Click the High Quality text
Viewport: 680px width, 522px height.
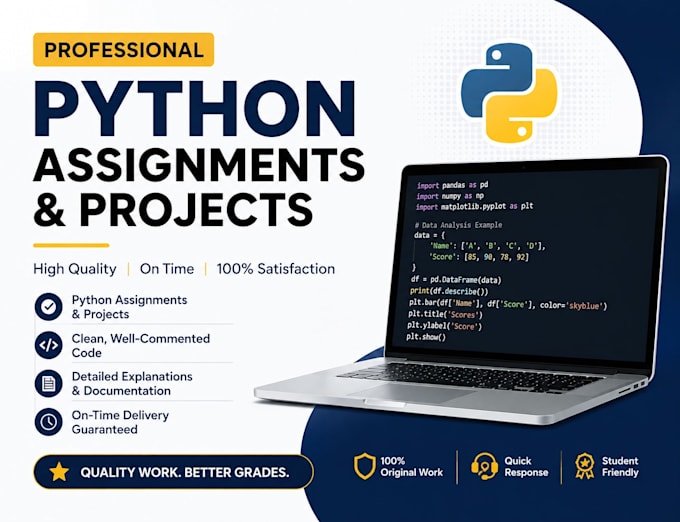pos(75,269)
